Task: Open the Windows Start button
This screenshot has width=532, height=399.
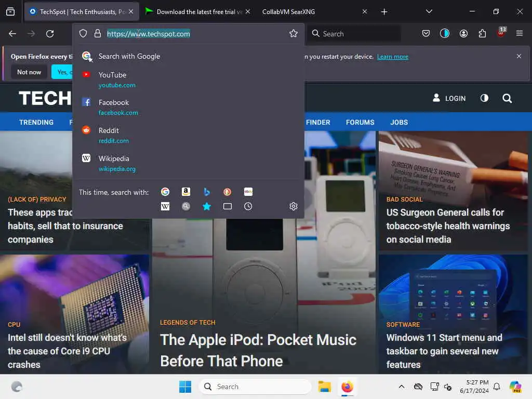Action: pos(185,387)
